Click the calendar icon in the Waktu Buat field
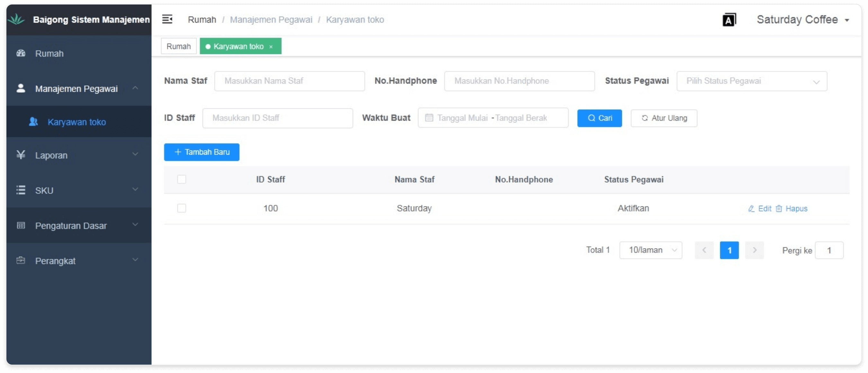This screenshot has width=868, height=373. (429, 118)
